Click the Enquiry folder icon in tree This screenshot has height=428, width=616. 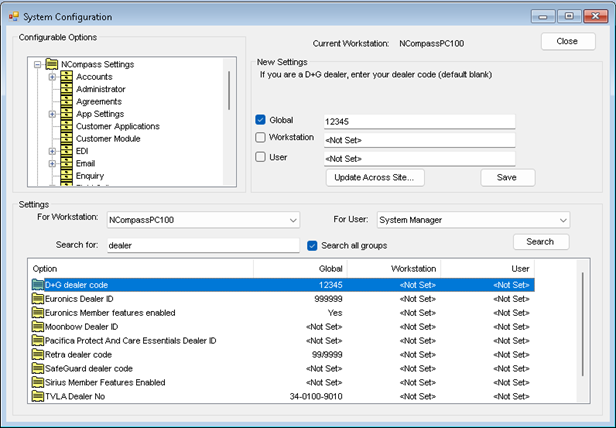tap(66, 176)
